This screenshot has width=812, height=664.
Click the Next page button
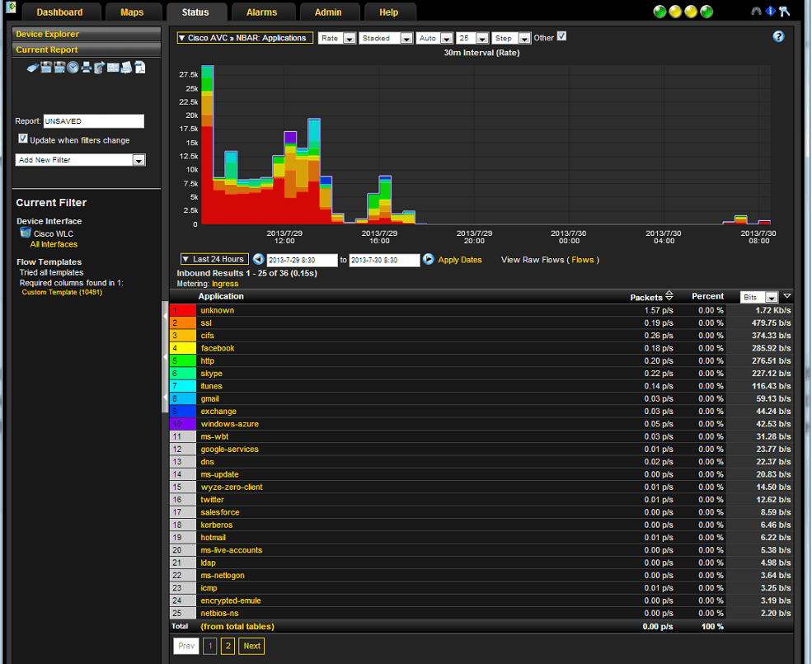point(251,646)
